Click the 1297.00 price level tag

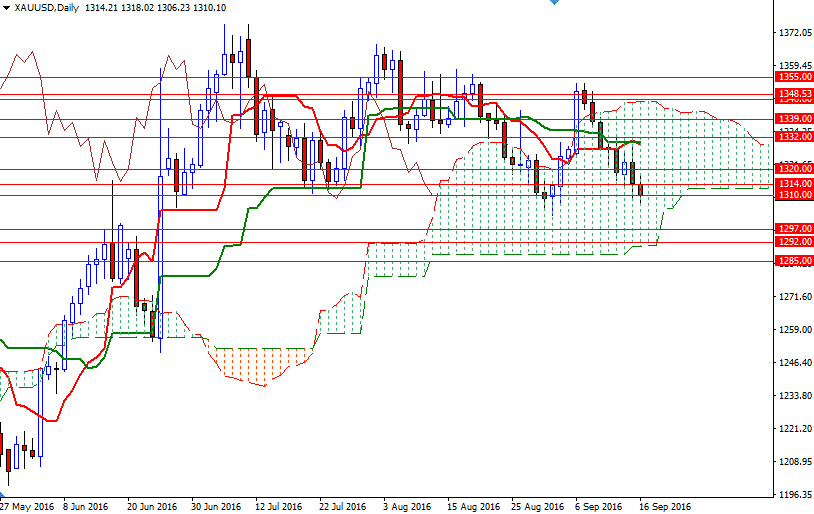coord(794,229)
